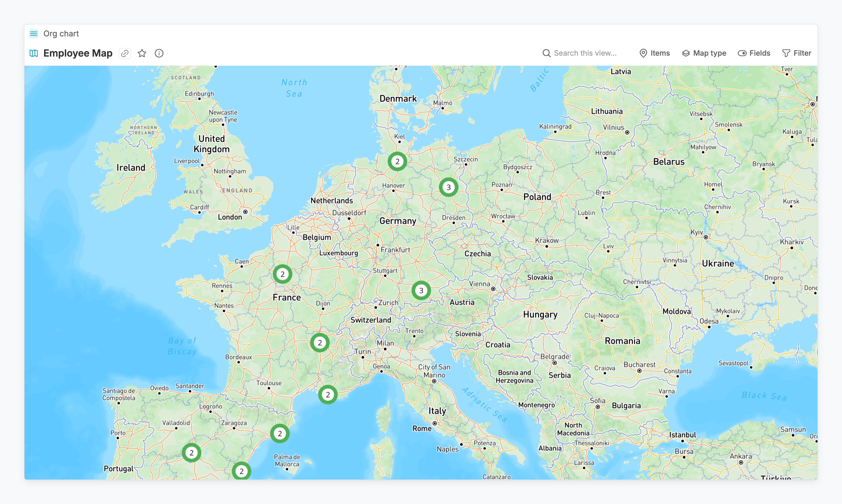Click the Org chart breadcrumb icon
This screenshot has width=842, height=504.
point(34,33)
